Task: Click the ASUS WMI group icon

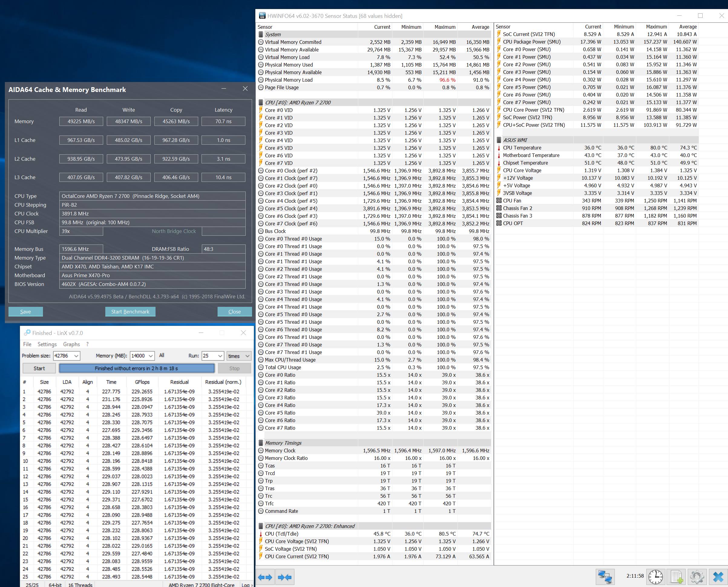Action: point(499,140)
